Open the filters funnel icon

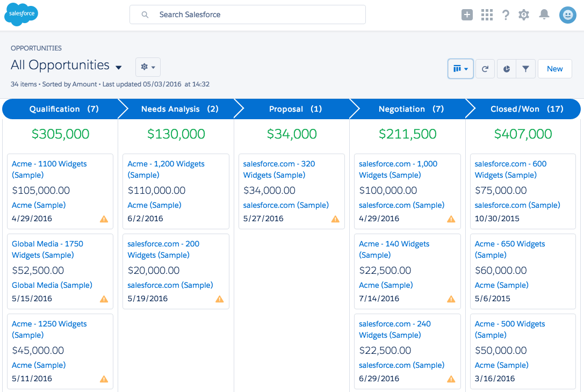[525, 69]
